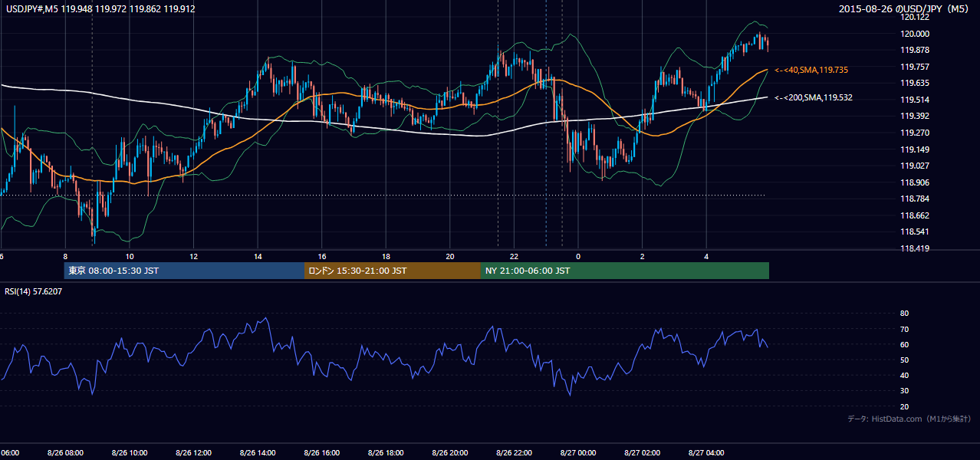Click hour tick 22 under price chart

point(515,256)
